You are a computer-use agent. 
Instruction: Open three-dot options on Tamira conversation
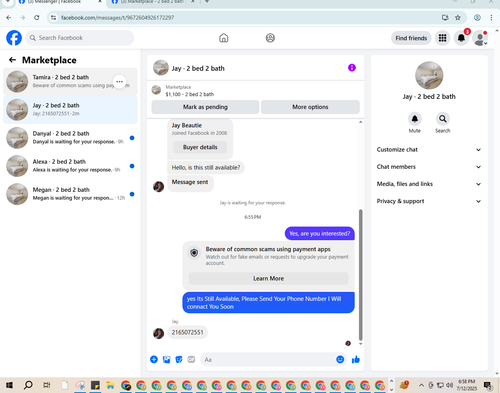(119, 81)
